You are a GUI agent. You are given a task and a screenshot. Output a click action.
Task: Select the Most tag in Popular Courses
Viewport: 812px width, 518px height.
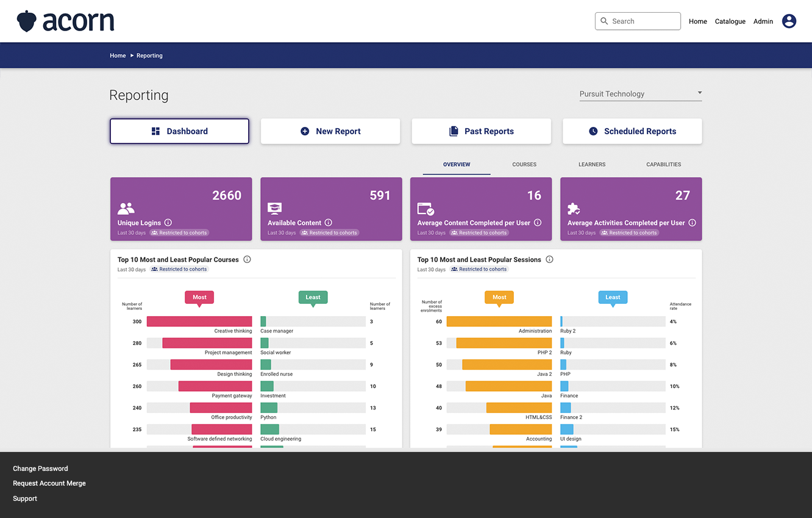coord(199,297)
